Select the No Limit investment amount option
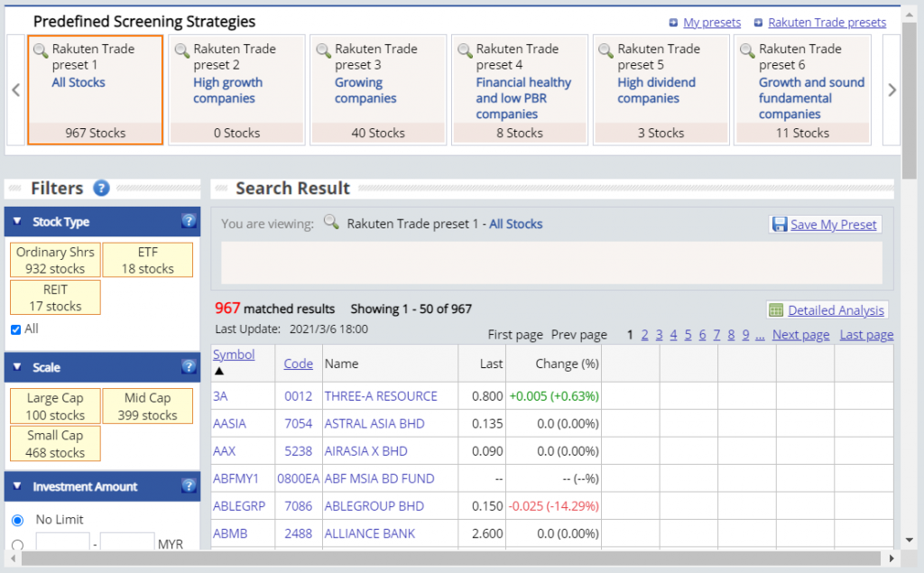Screen dimensions: 924x573 point(18,520)
